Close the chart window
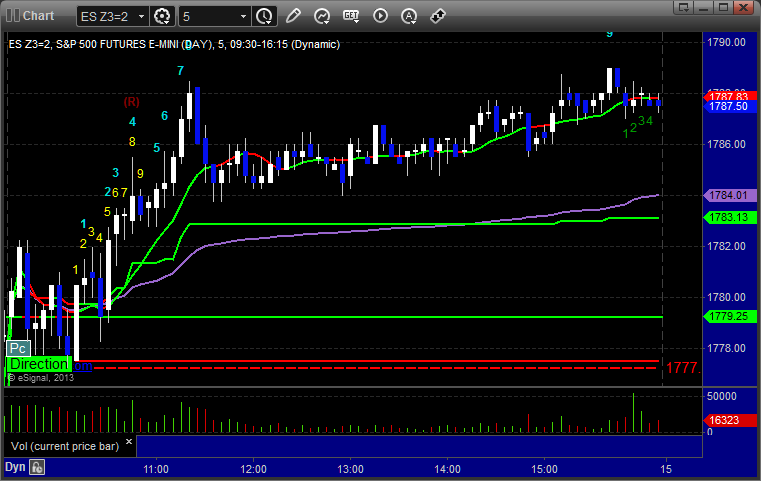This screenshot has height=481, width=761. click(744, 7)
